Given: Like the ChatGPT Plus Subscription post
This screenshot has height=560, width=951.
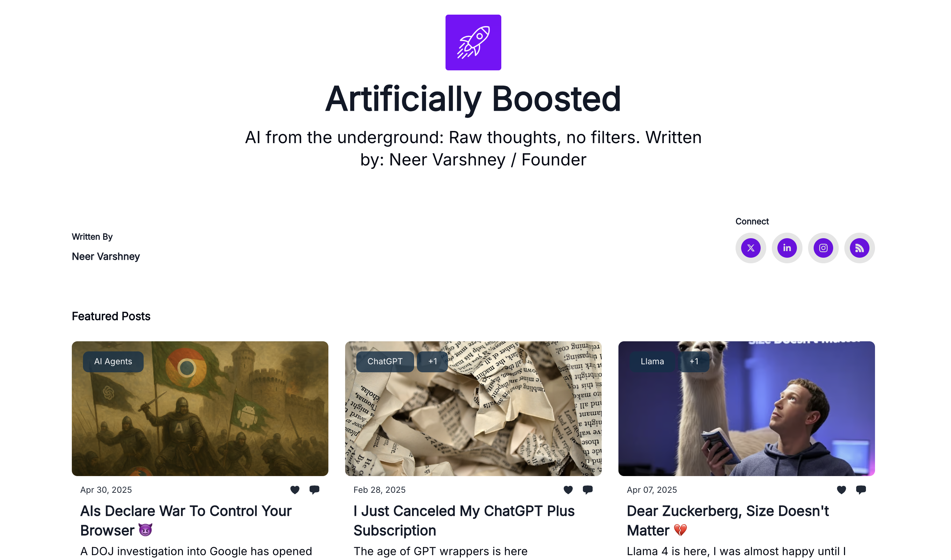Looking at the screenshot, I should point(568,489).
